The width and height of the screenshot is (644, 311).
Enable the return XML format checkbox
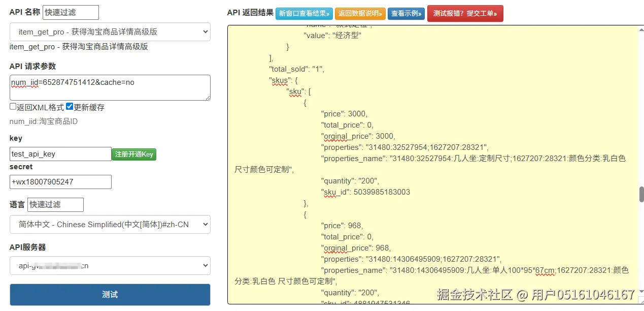pyautogui.click(x=13, y=107)
